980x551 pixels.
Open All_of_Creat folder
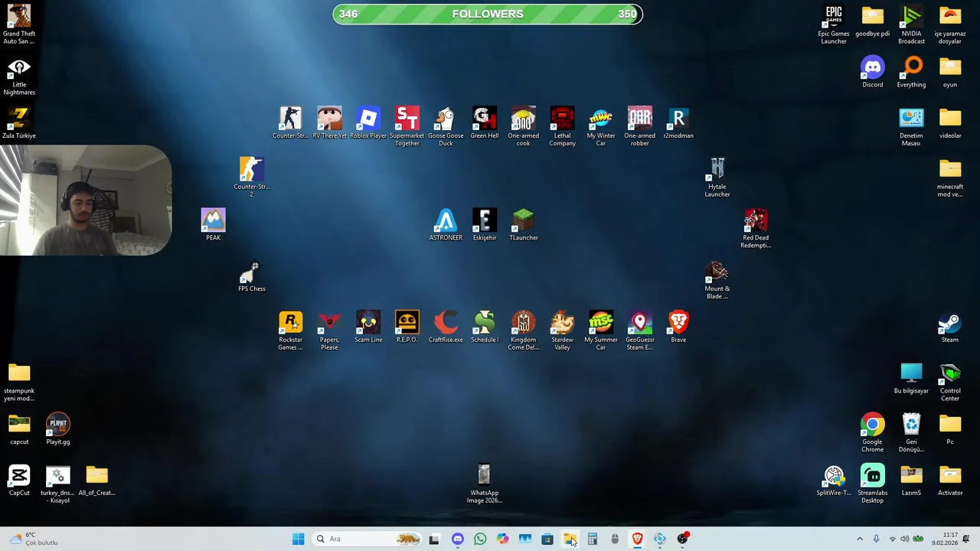tap(97, 480)
